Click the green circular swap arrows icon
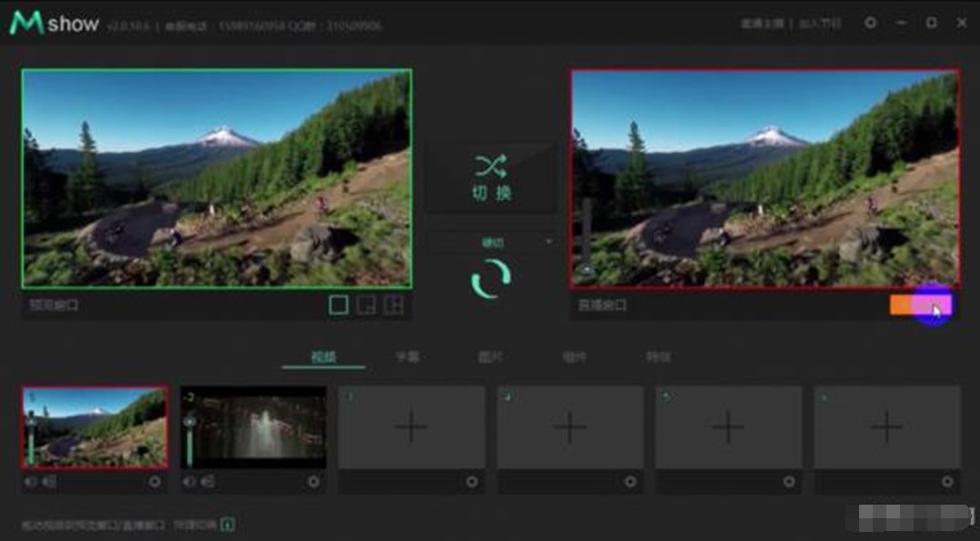980x541 pixels. pos(491,279)
